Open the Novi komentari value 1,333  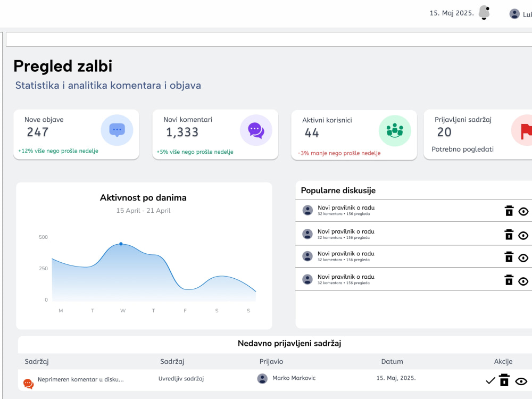coord(182,132)
